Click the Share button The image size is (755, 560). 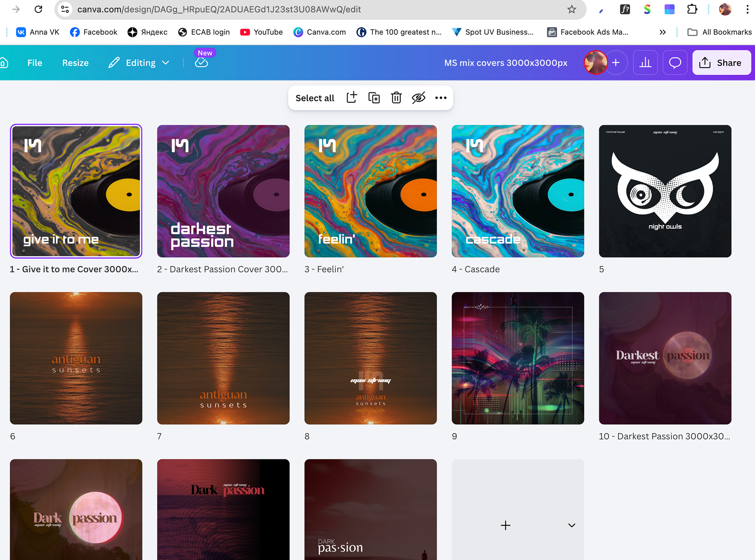[721, 63]
